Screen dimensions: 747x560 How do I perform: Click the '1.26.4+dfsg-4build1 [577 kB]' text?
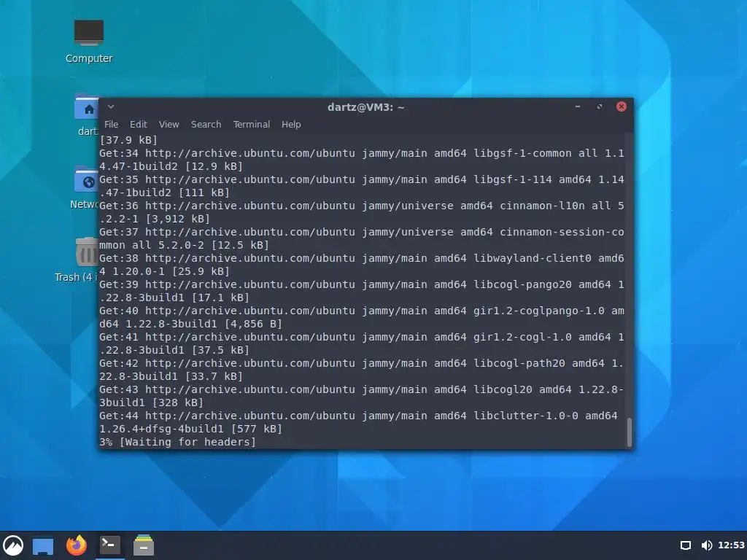pyautogui.click(x=190, y=429)
